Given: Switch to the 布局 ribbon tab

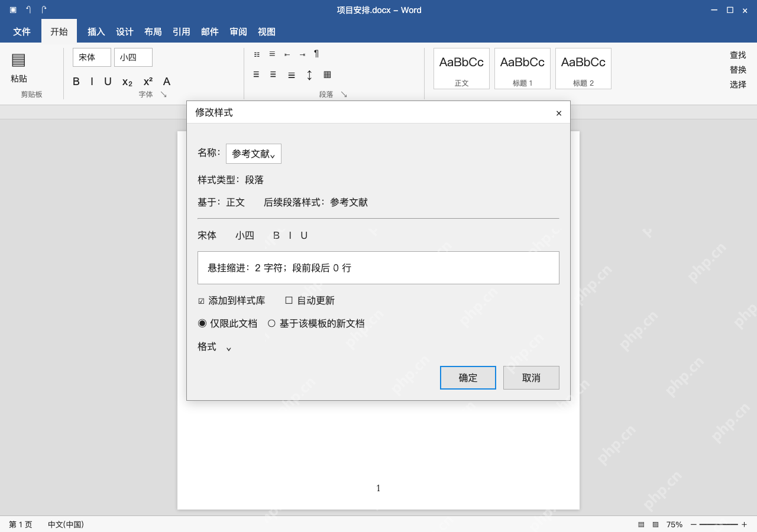Looking at the screenshot, I should pos(153,32).
